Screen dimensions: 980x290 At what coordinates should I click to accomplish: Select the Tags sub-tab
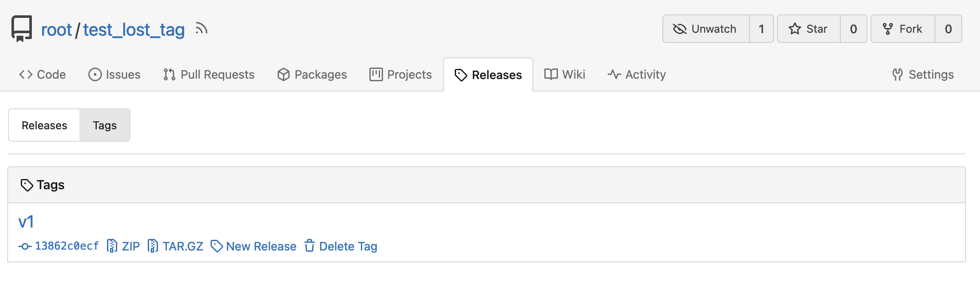(x=105, y=125)
